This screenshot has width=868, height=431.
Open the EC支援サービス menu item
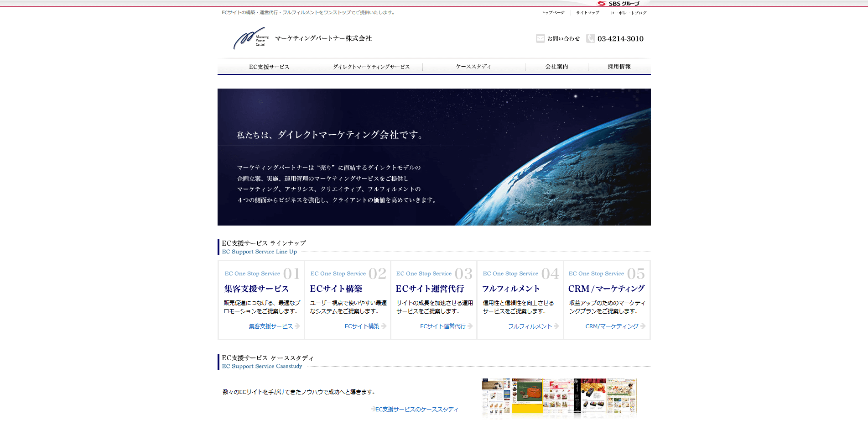point(269,67)
